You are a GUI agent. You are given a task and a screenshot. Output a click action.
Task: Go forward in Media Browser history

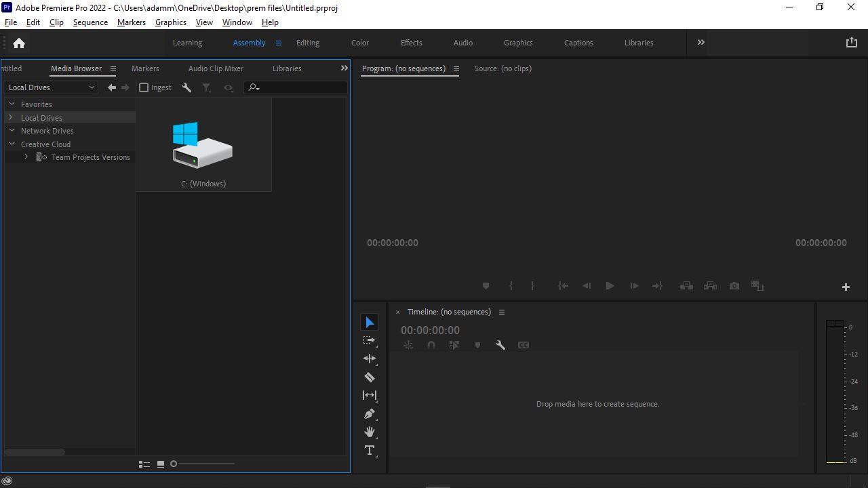point(125,87)
